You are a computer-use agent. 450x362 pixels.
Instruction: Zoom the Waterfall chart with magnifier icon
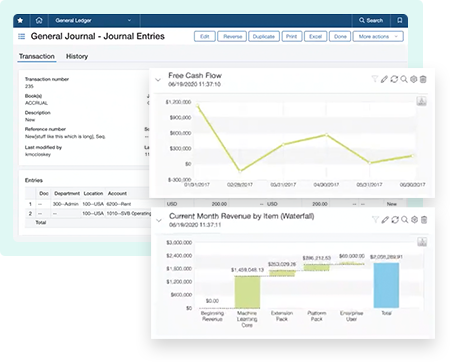point(405,220)
